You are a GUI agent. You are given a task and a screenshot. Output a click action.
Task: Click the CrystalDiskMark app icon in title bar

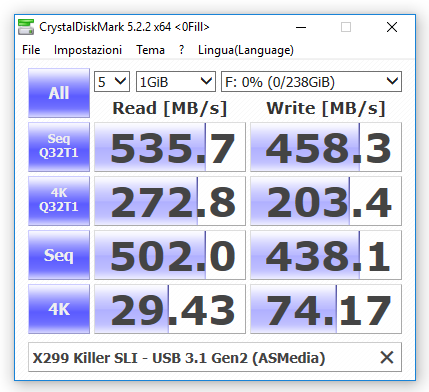pos(26,27)
